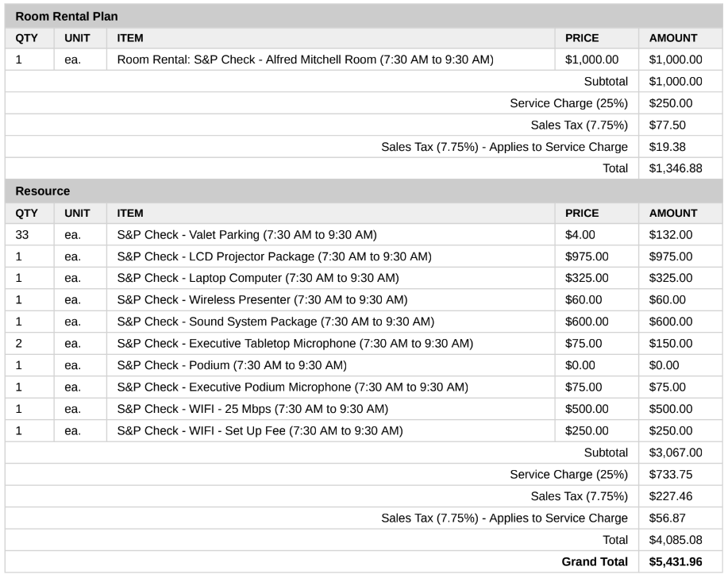Select the LCD Projector Package row
Viewport: 728px width, 578px height.
point(274,256)
